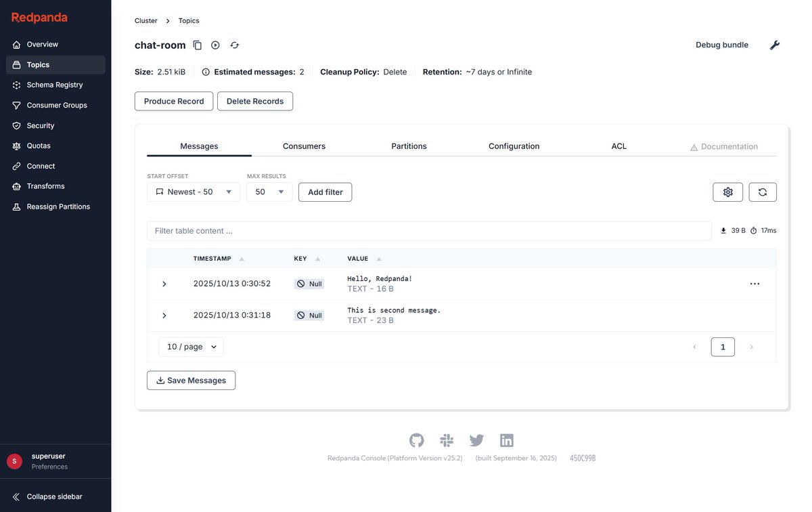Click the Redpanda logo
Image resolution: width=812 pixels, height=512 pixels.
click(39, 18)
